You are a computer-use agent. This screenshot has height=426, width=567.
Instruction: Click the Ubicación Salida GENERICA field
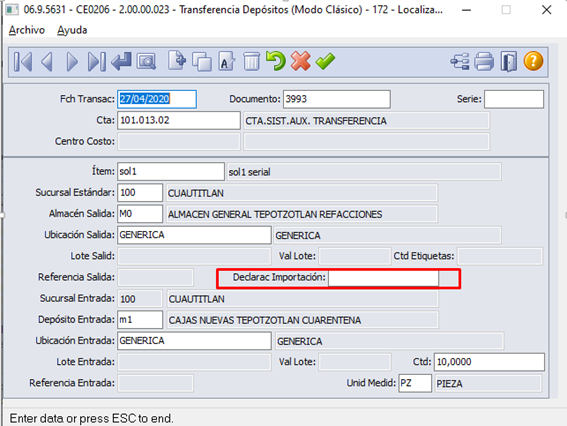click(x=194, y=235)
